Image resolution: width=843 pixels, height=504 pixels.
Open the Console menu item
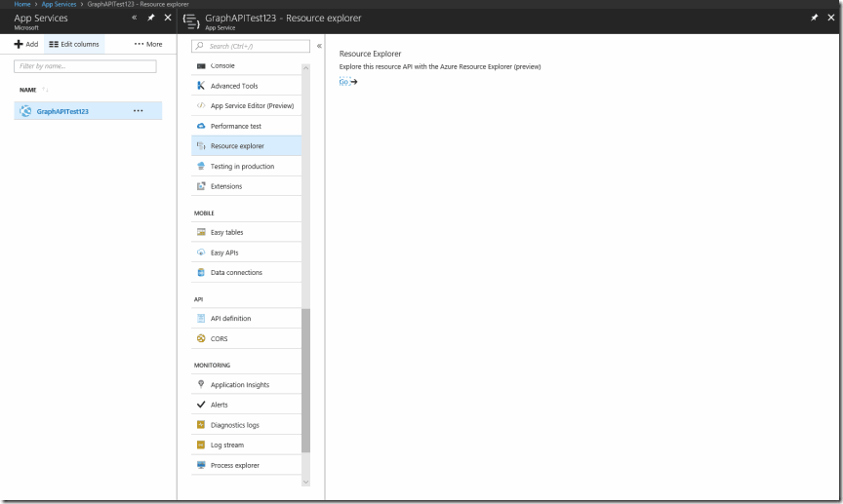click(246, 66)
